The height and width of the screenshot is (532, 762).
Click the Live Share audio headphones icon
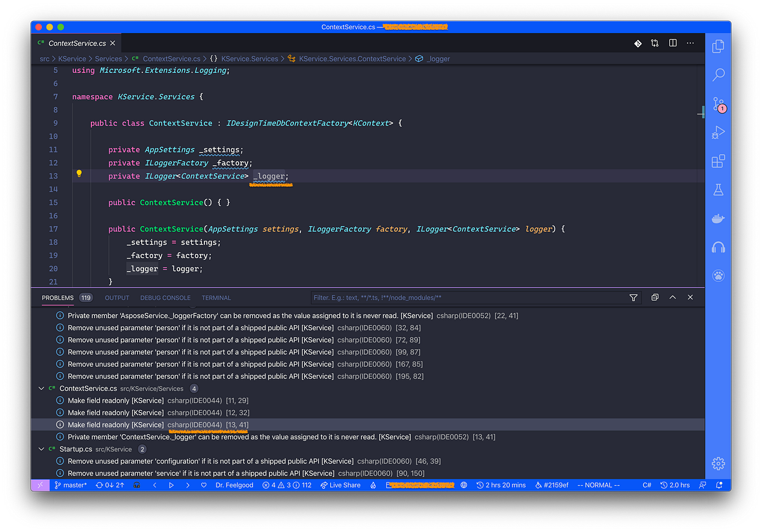(x=718, y=246)
